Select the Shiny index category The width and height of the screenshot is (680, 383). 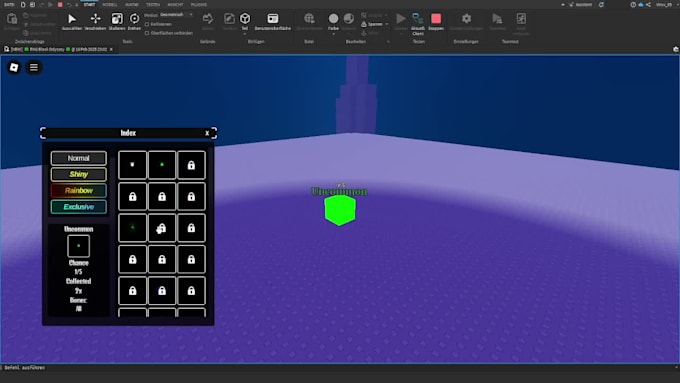pos(78,174)
